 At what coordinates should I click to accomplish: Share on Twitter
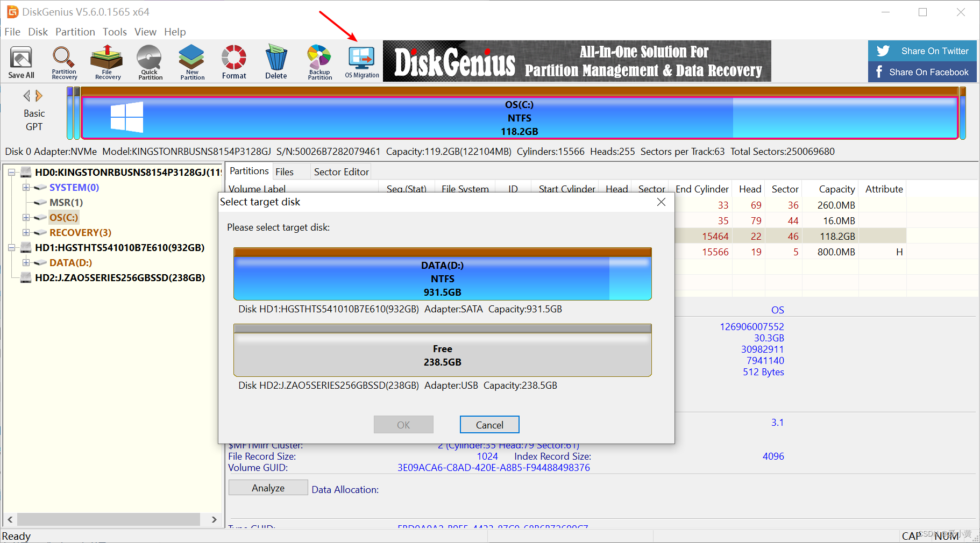(x=922, y=51)
